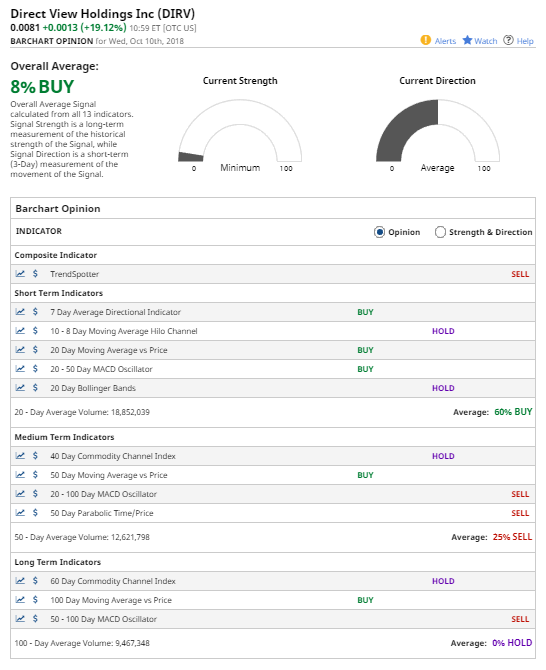Click dollar icon for 20 Day Bollinger Bands
Screen dimensions: 546x670
point(35,388)
